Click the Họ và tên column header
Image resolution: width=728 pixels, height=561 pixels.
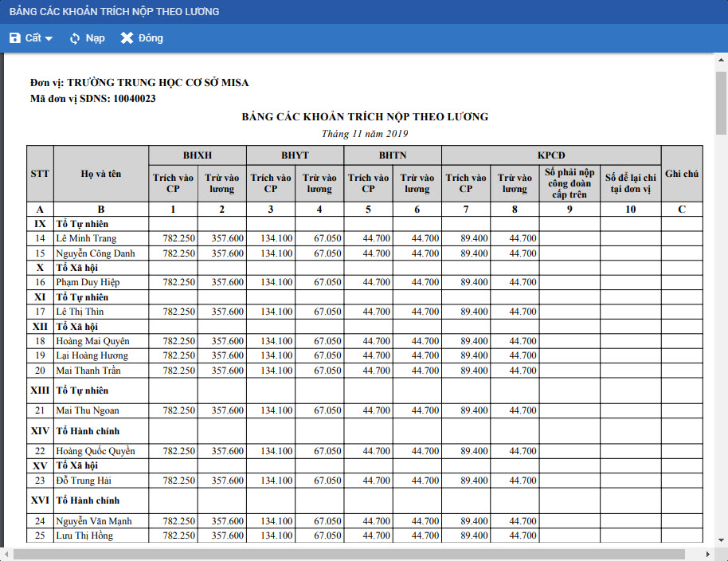pos(101,173)
